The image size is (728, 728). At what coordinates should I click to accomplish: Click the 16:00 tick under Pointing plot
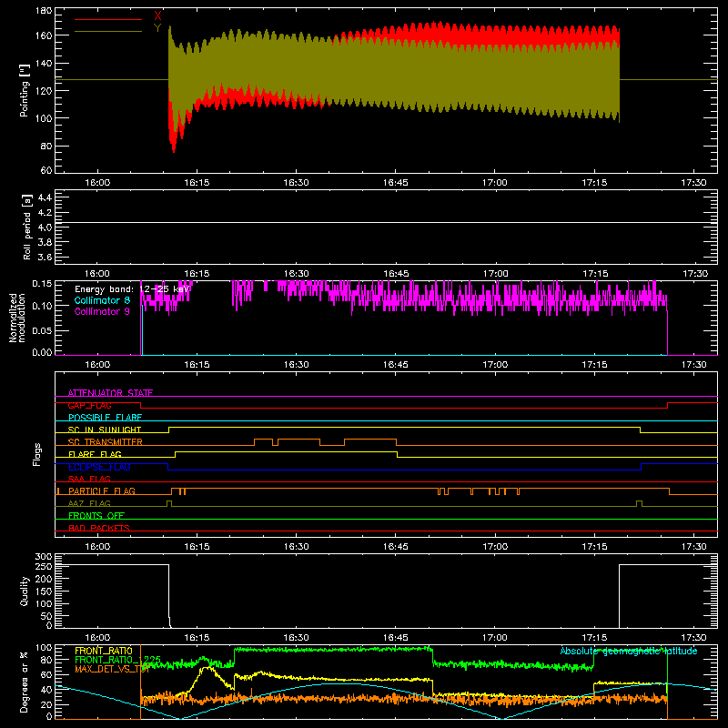pos(97,183)
